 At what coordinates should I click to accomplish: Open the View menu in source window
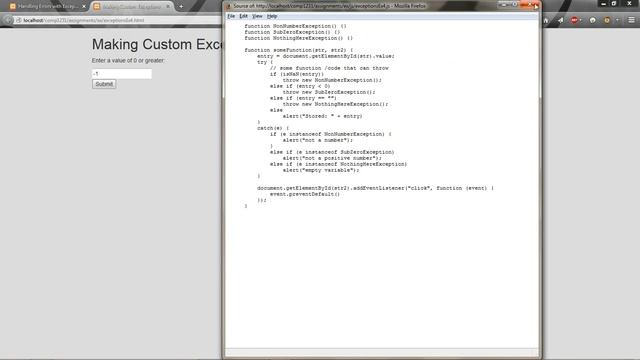[257, 16]
